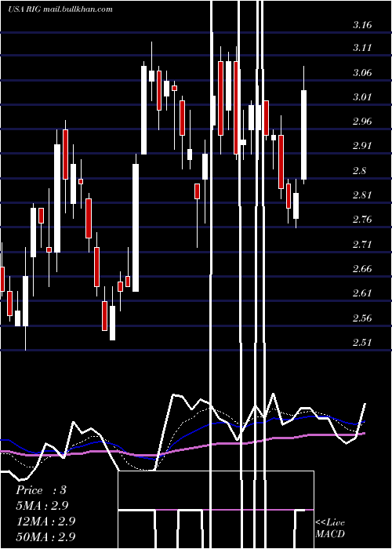Click the 2.91 price axis label
392x549 pixels.
[362, 146]
